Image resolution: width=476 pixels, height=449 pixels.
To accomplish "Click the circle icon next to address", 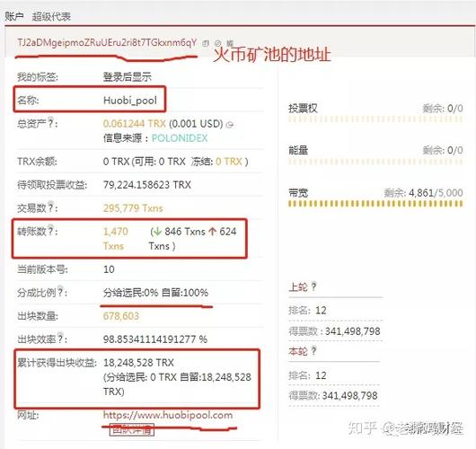I will [217, 43].
